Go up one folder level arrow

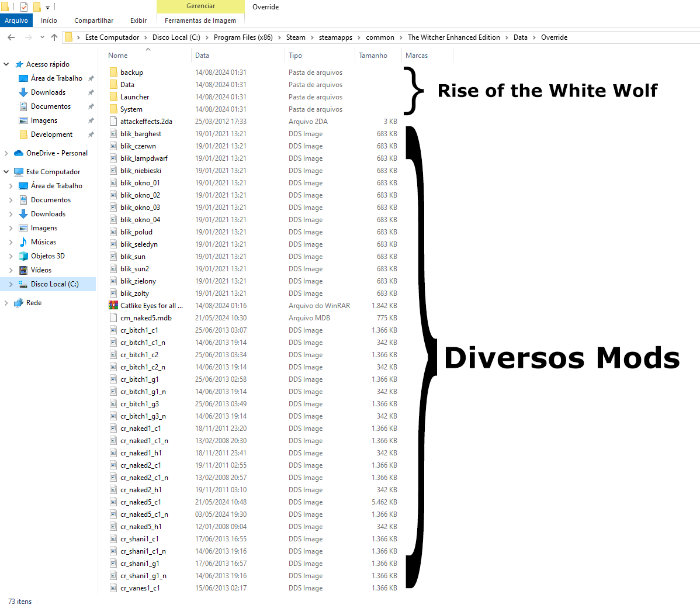54,37
